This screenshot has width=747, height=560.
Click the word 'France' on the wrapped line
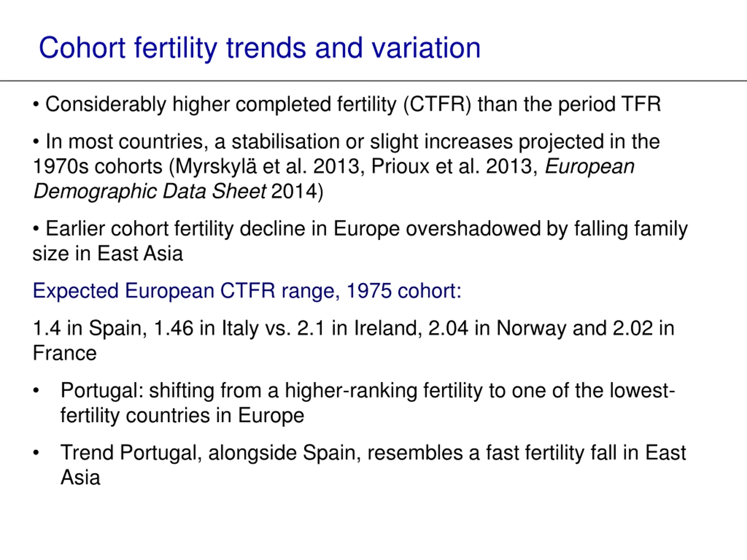pyautogui.click(x=64, y=353)
